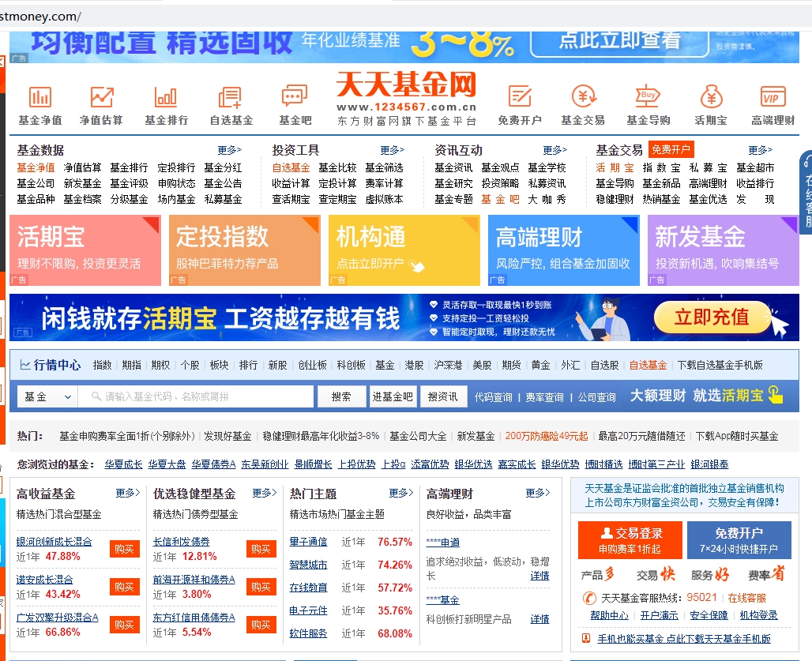The image size is (812, 661).
Task: Click the 净值估算 trend chart icon
Action: tap(101, 97)
